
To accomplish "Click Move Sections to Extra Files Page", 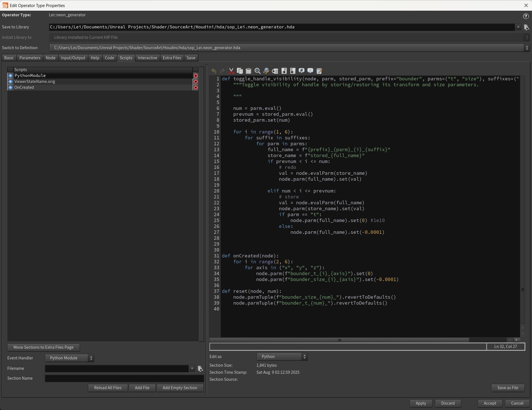I will [44, 347].
